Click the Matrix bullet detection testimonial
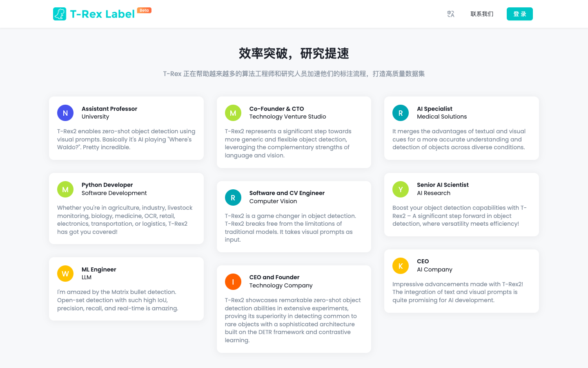Image resolution: width=588 pixels, height=368 pixels. point(118,300)
